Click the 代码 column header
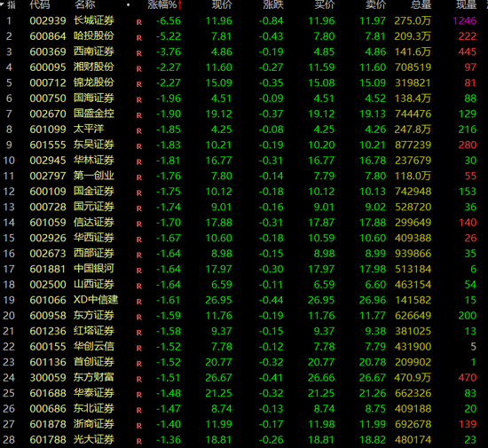The height and width of the screenshot is (448, 488). [40, 4]
